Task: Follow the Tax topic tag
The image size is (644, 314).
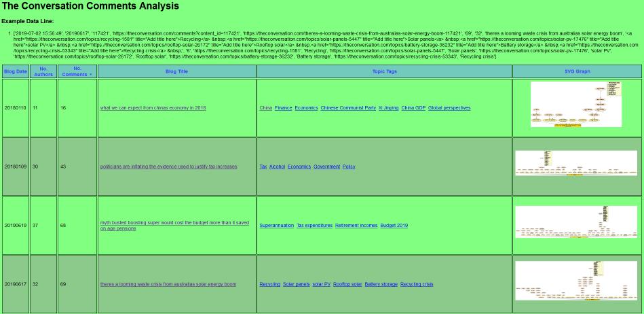Action: [x=263, y=167]
